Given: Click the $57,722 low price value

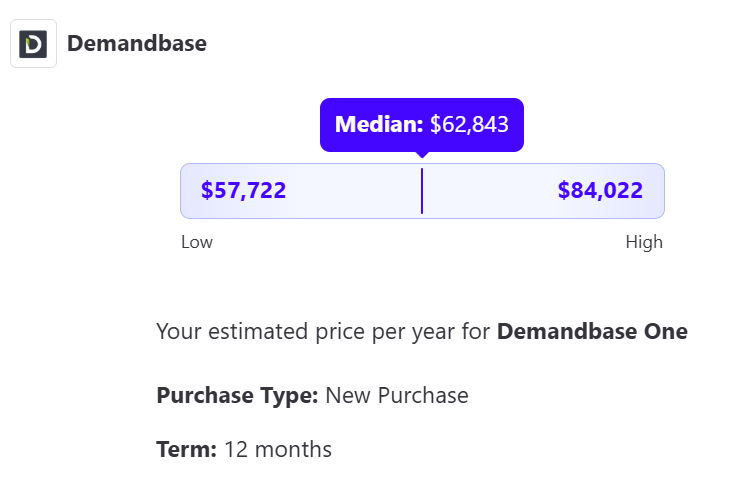Looking at the screenshot, I should pos(243,191).
